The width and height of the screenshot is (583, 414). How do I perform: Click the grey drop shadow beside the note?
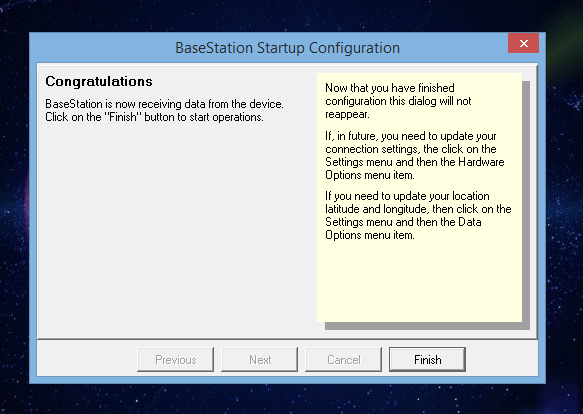tap(526, 205)
